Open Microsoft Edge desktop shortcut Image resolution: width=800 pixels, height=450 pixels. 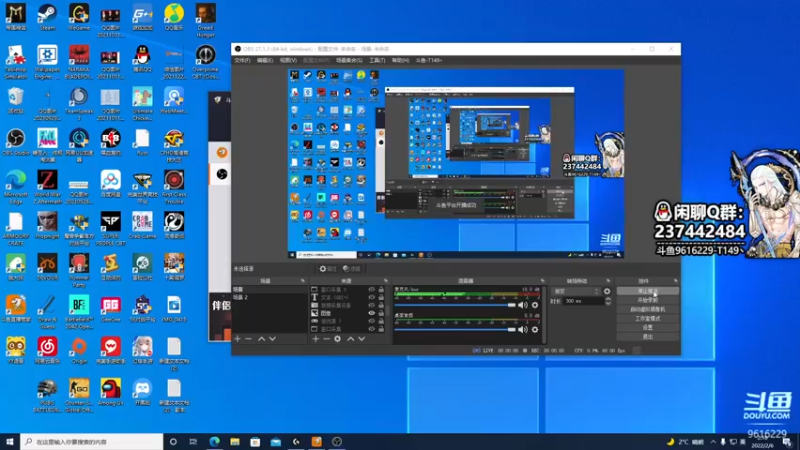[x=15, y=187]
